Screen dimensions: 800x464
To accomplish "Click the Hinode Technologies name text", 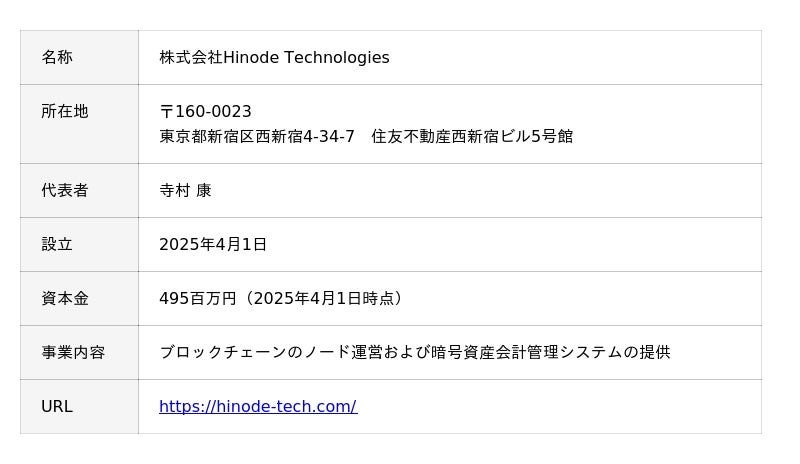I will [306, 57].
